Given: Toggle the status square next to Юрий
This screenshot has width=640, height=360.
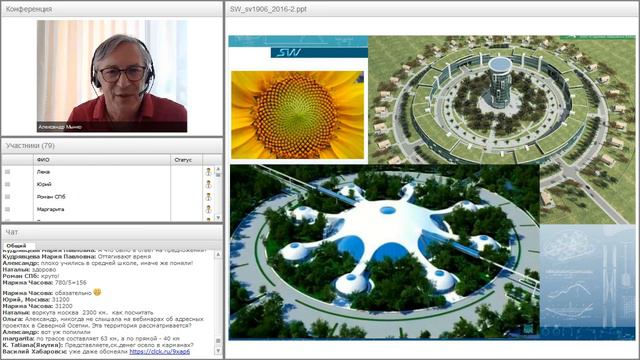Looking at the screenshot, I should (x=7, y=184).
